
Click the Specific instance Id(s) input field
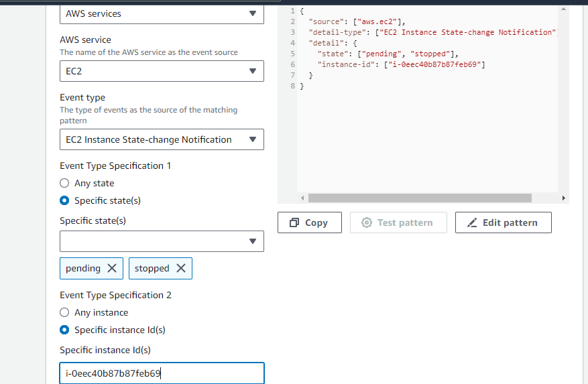(x=162, y=373)
